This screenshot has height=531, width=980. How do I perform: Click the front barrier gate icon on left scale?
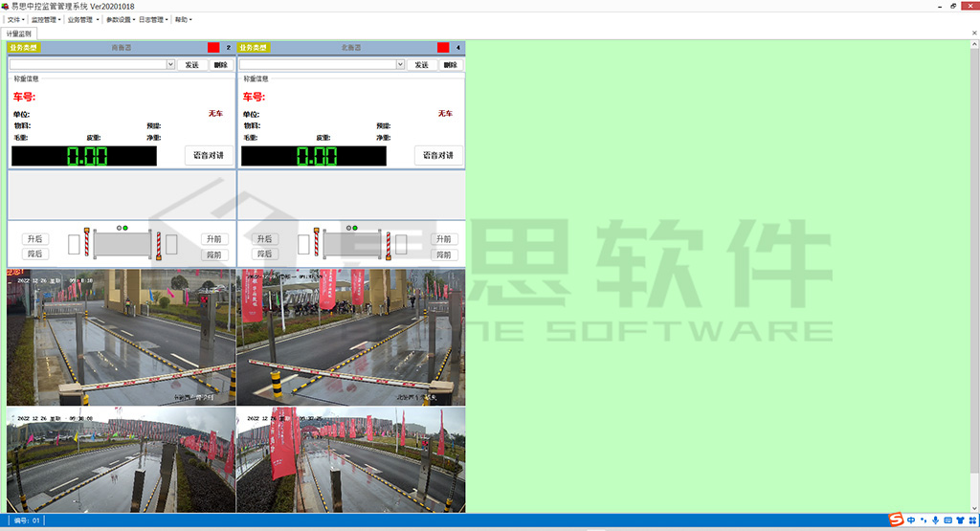coord(159,243)
